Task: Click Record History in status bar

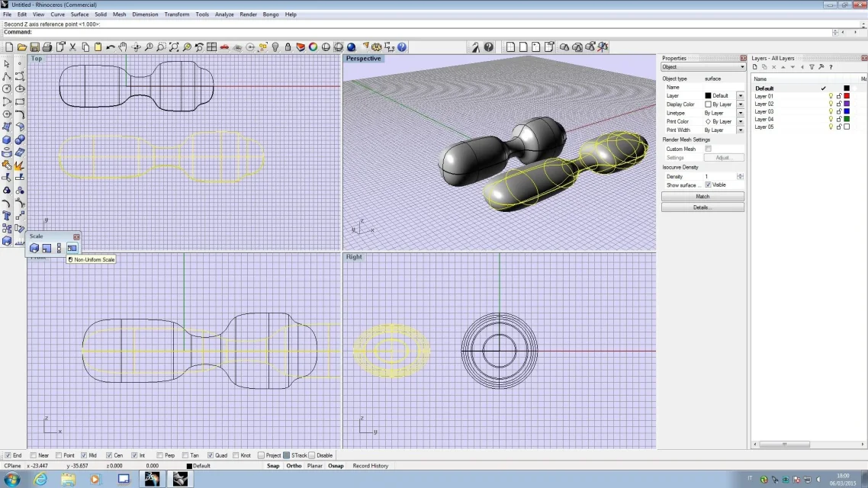Action: (x=371, y=466)
